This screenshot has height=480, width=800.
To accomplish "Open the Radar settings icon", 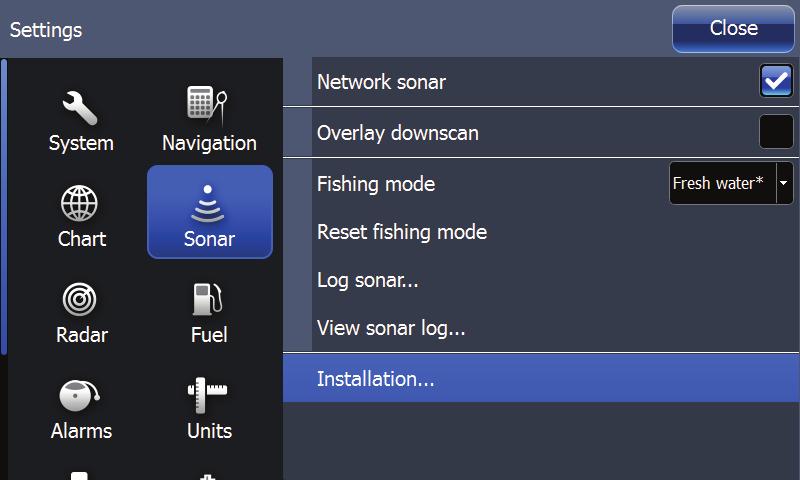I will [x=80, y=299].
